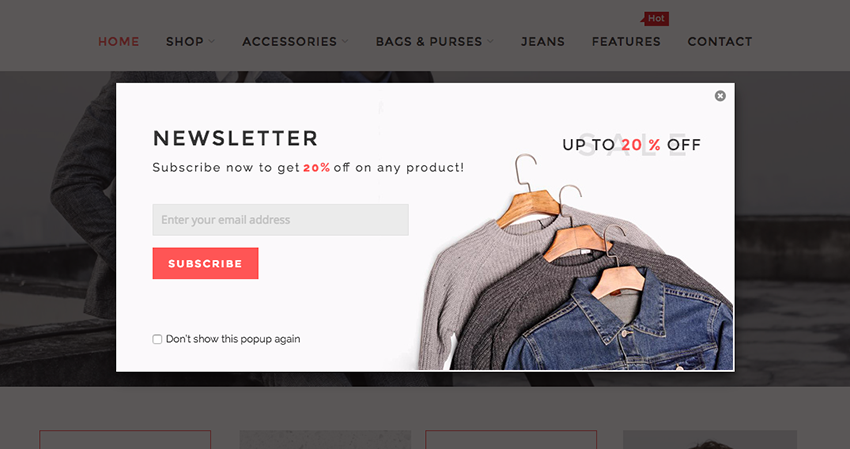Viewport: 850px width, 449px height.
Task: Tick the Don't show this popup again checkbox
Action: click(157, 339)
